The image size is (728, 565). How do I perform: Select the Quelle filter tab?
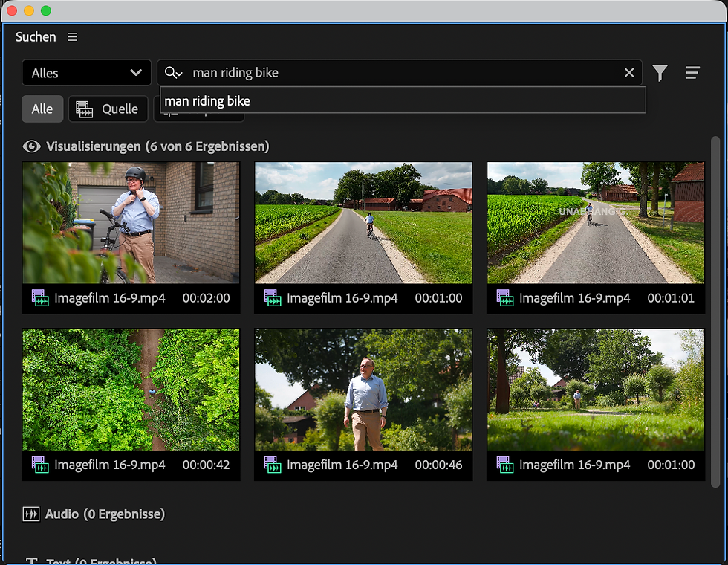[x=108, y=109]
